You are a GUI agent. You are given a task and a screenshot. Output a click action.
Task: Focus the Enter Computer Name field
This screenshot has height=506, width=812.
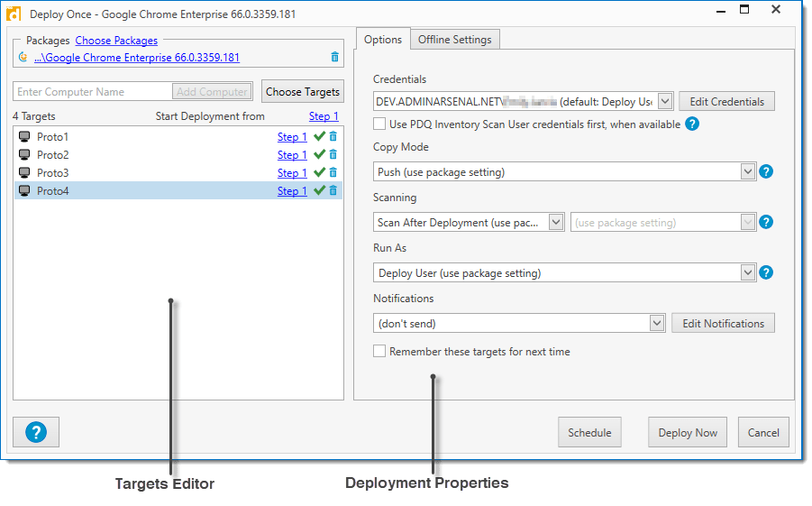(x=93, y=92)
